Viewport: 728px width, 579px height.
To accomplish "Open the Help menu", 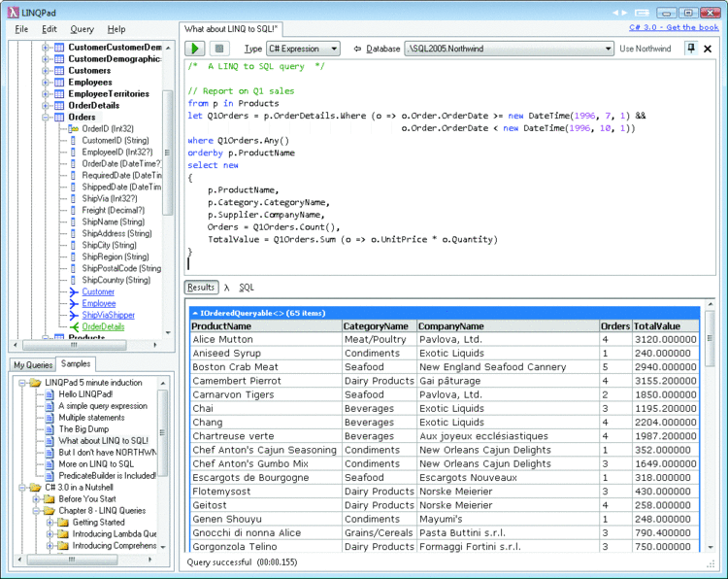I will [116, 29].
